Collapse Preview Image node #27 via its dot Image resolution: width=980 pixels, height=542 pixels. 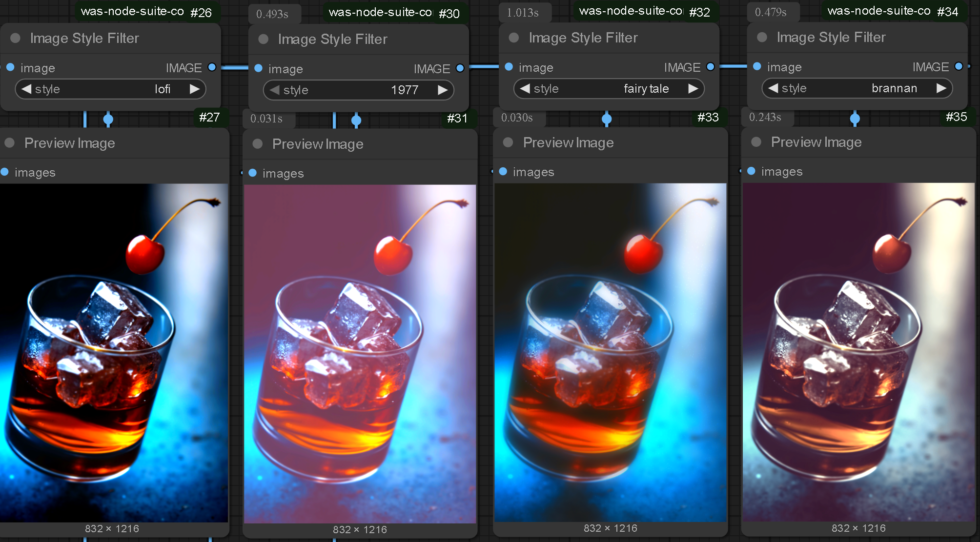9,142
